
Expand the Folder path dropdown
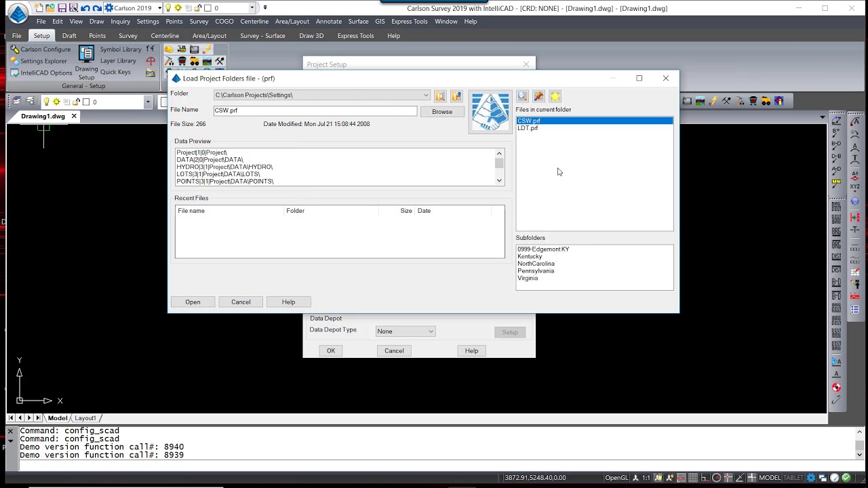tap(426, 96)
